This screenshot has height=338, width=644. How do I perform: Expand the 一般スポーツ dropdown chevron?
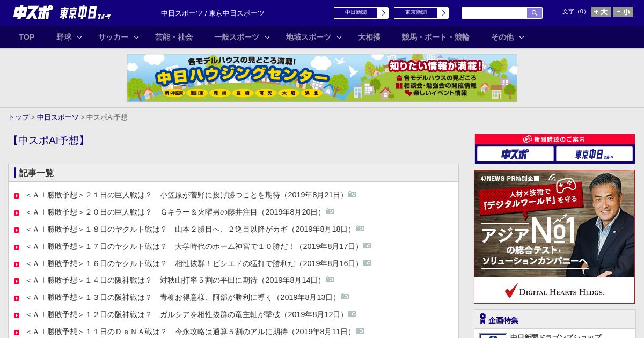click(267, 38)
